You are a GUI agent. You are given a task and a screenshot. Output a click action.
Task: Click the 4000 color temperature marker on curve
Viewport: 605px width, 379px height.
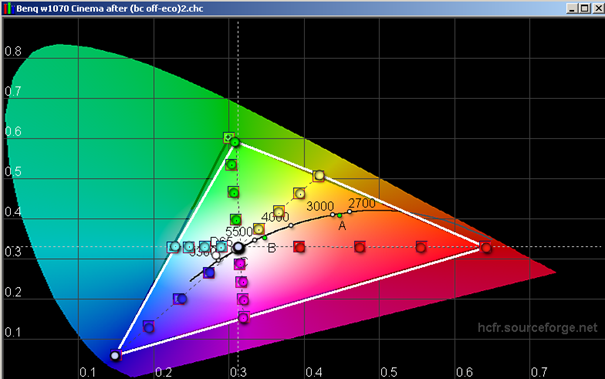click(291, 225)
